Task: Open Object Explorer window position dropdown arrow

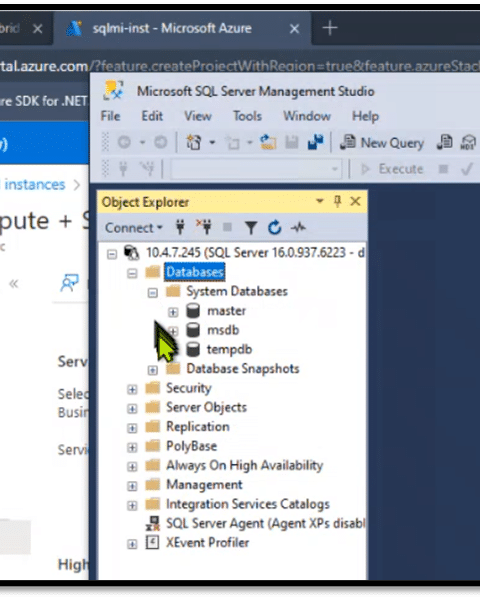Action: click(319, 201)
